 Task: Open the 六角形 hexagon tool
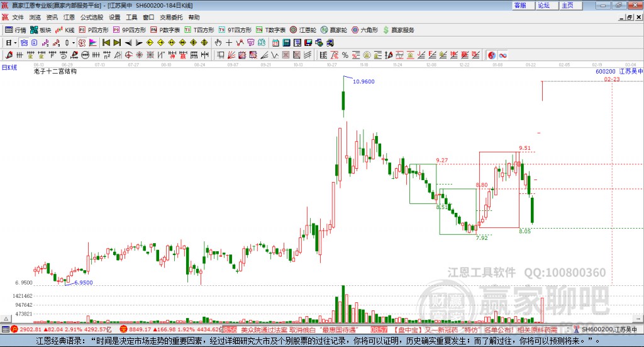coord(365,30)
